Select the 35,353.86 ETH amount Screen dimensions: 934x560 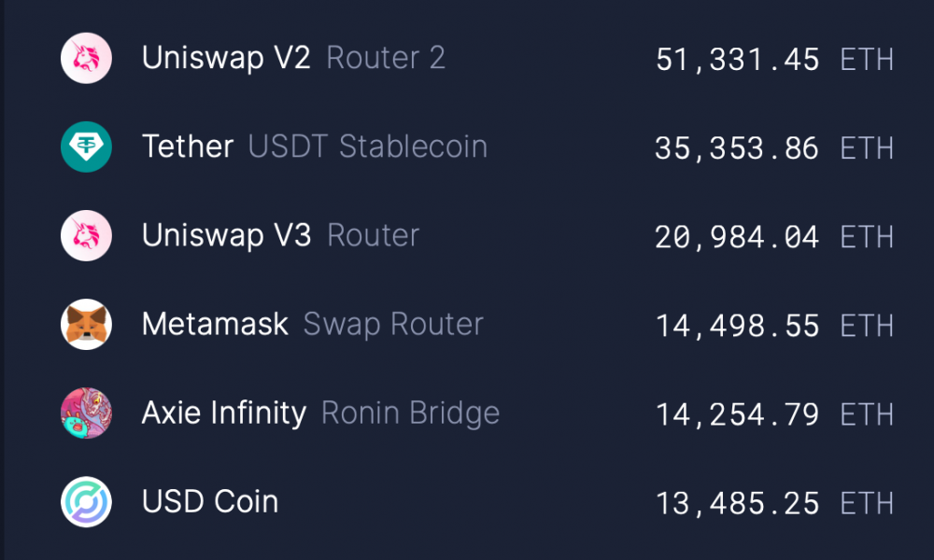click(774, 148)
